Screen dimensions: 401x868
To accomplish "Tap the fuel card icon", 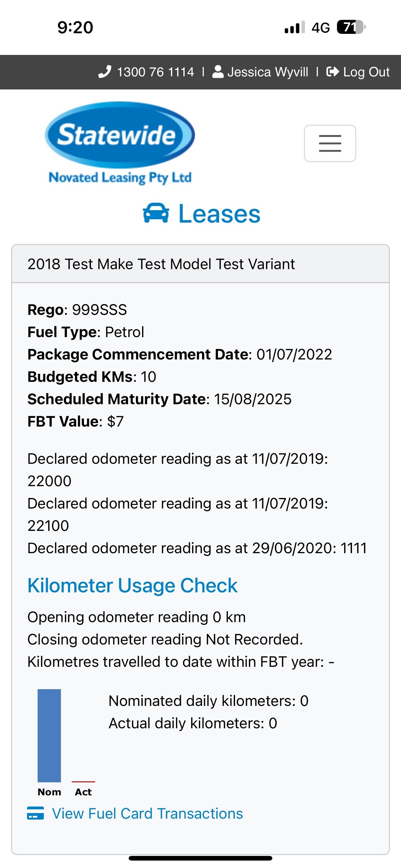I will pyautogui.click(x=36, y=813).
